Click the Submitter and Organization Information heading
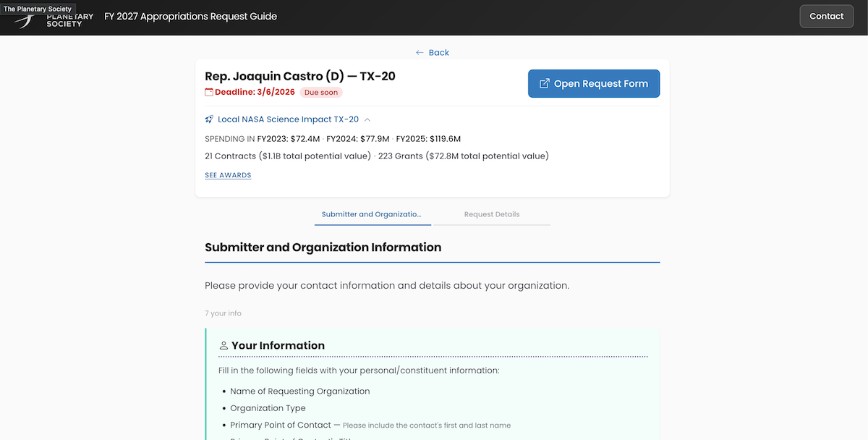 (323, 247)
